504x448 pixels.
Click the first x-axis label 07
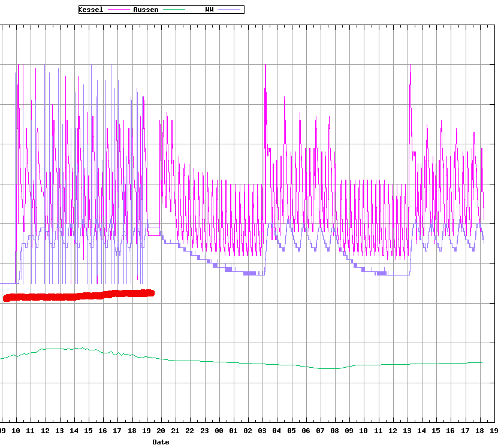point(320,431)
